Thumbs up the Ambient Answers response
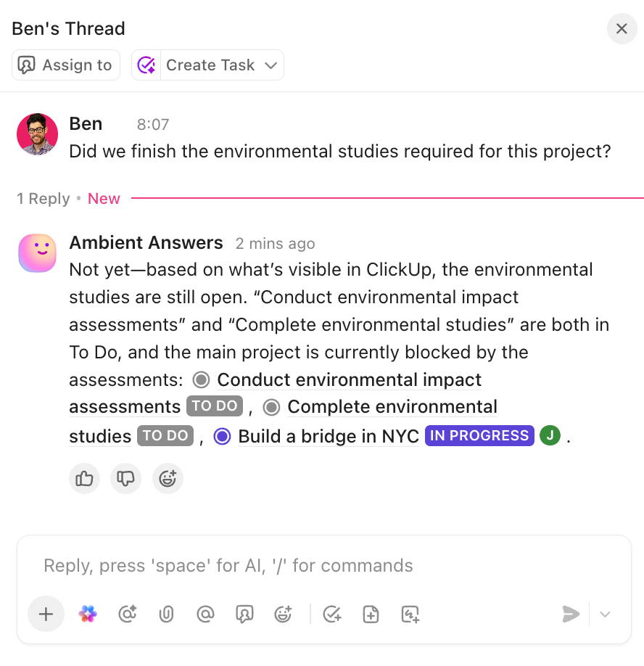This screenshot has width=644, height=666. coord(84,478)
